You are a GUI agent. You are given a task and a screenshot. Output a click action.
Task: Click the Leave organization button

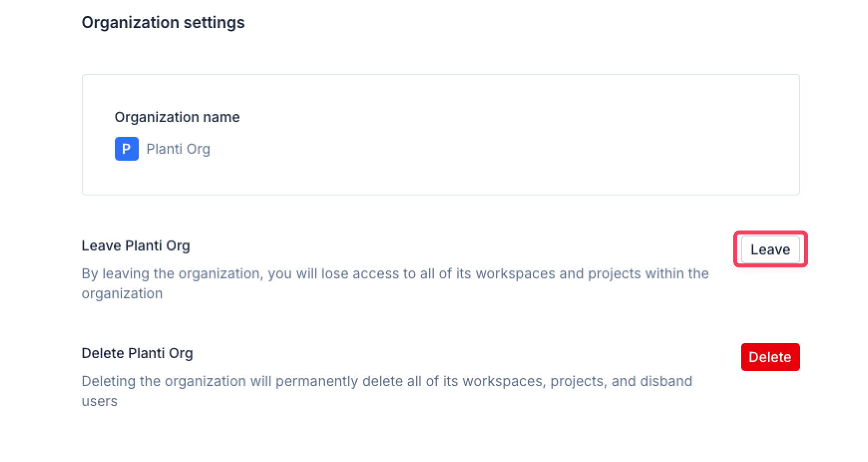pyautogui.click(x=770, y=249)
